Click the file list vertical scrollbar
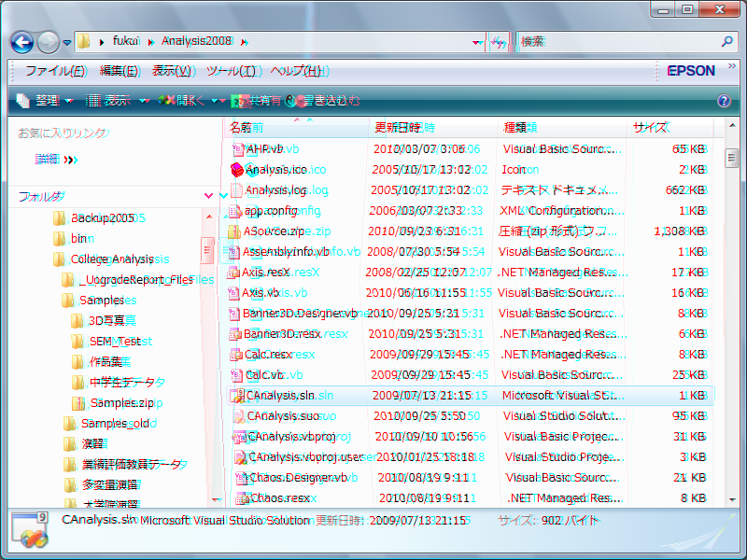Screen dimensions: 747x560 point(731,327)
